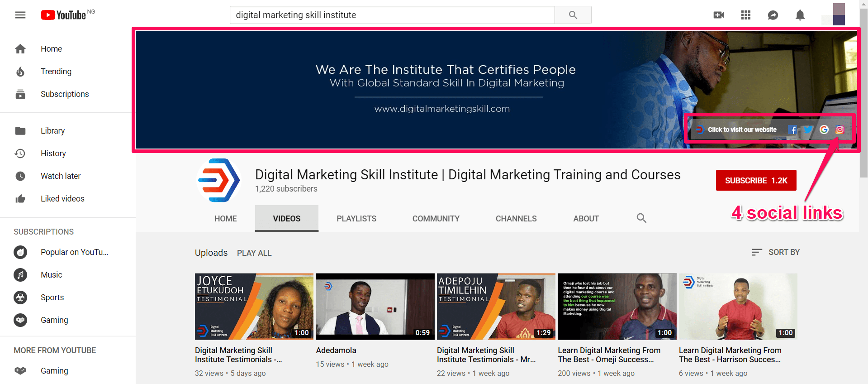Screen dimensions: 868x384
Task: Click the Twitter icon on banner
Action: coord(808,130)
